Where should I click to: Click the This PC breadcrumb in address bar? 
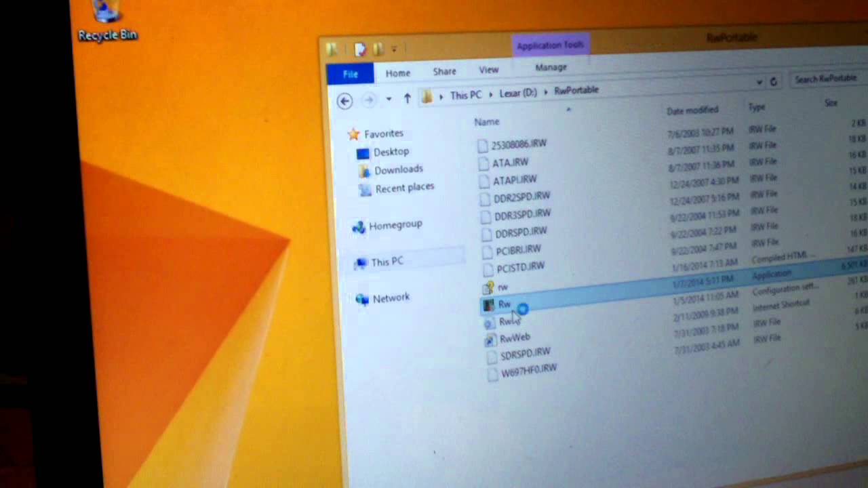466,95
